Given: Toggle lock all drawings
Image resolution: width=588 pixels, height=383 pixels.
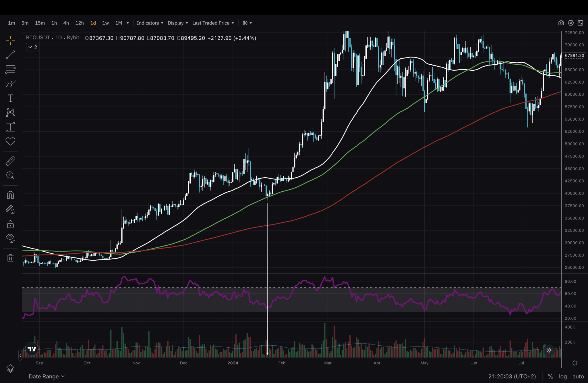Looking at the screenshot, I should (10, 224).
